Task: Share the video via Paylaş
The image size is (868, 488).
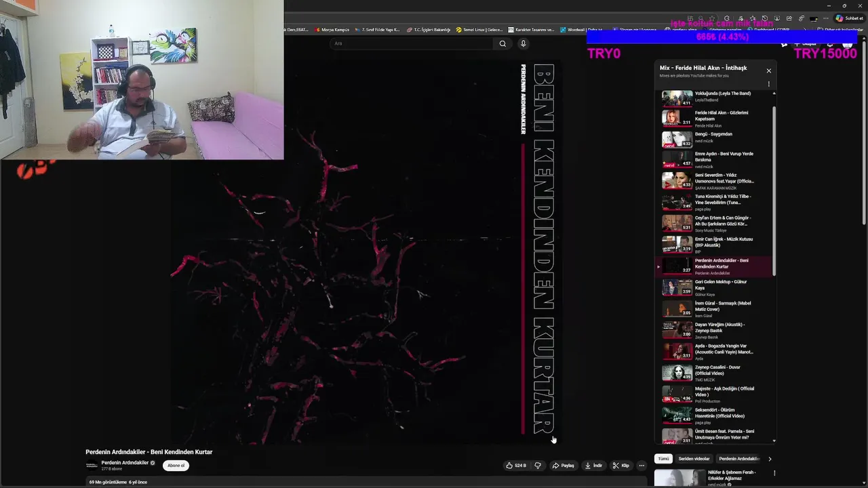Action: (563, 466)
